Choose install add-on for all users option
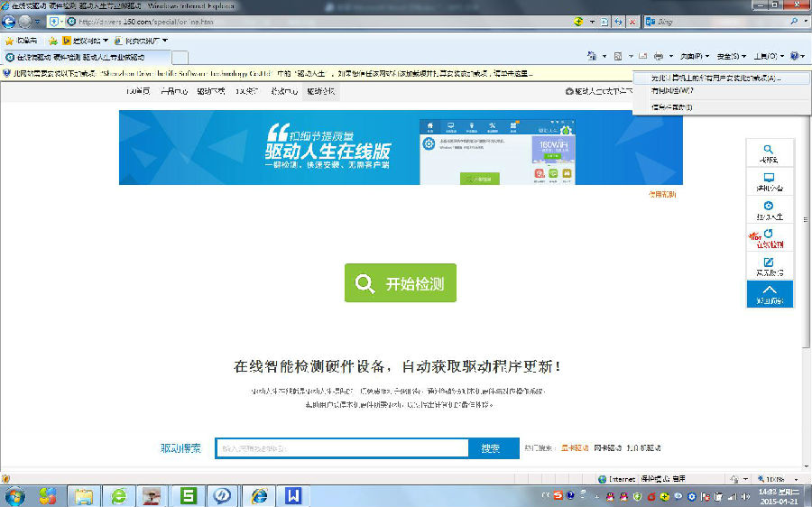The image size is (812, 507). pyautogui.click(x=722, y=78)
